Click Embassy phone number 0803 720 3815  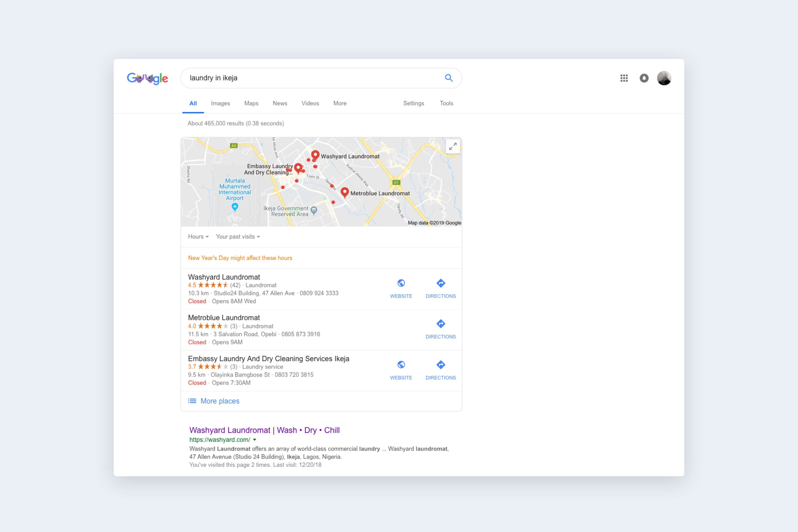pyautogui.click(x=294, y=375)
